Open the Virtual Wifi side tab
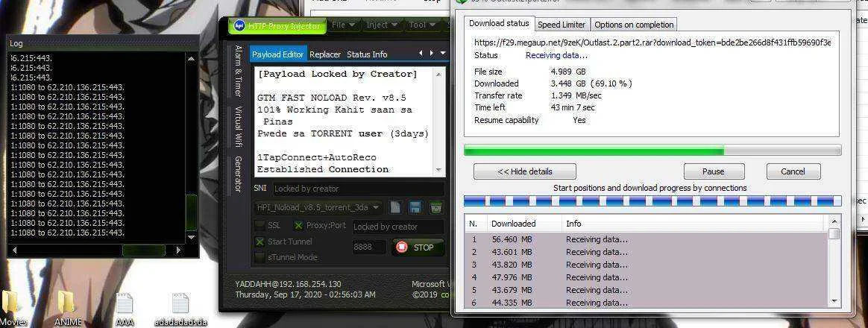Image resolution: width=868 pixels, height=328 pixels. (238, 127)
